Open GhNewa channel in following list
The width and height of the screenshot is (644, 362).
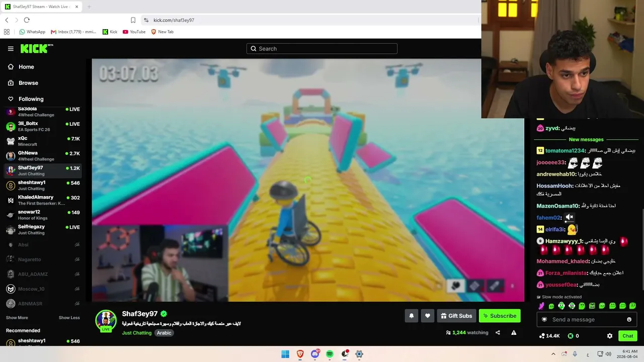click(43, 156)
